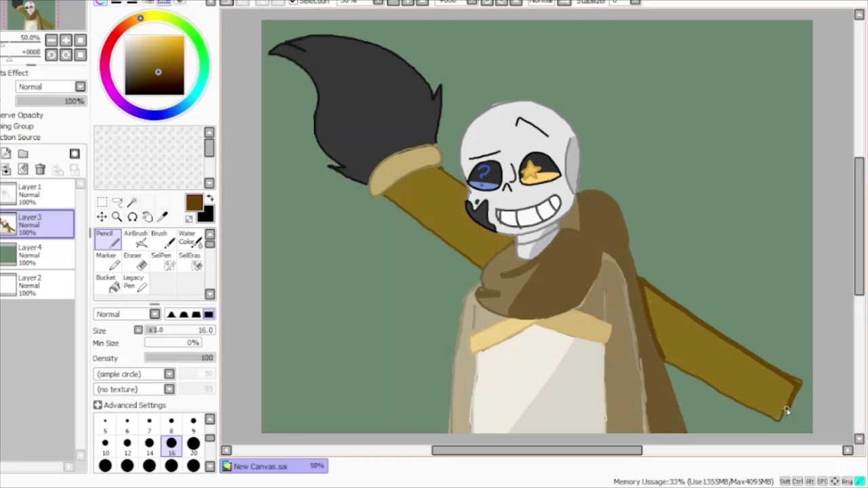Click the brush Size slider

click(x=180, y=330)
